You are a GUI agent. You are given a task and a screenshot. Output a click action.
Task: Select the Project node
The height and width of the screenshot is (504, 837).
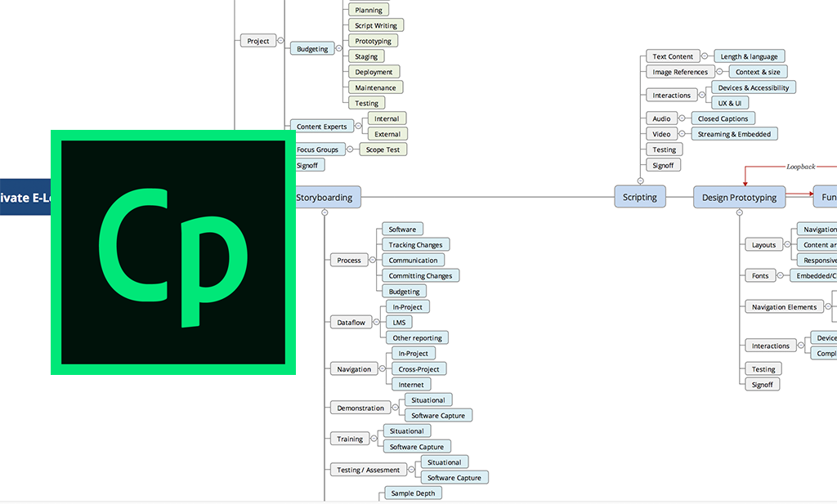258,41
